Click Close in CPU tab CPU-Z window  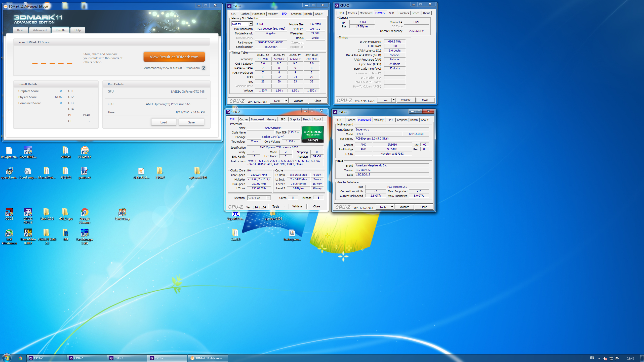(316, 206)
